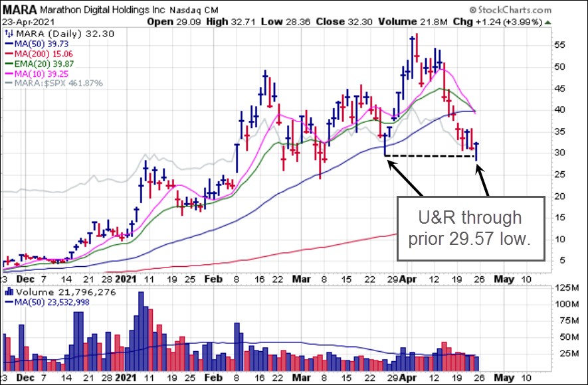This screenshot has width=588, height=385.
Task: Click the bold MARA ticker symbol in the header
Action: [19, 10]
